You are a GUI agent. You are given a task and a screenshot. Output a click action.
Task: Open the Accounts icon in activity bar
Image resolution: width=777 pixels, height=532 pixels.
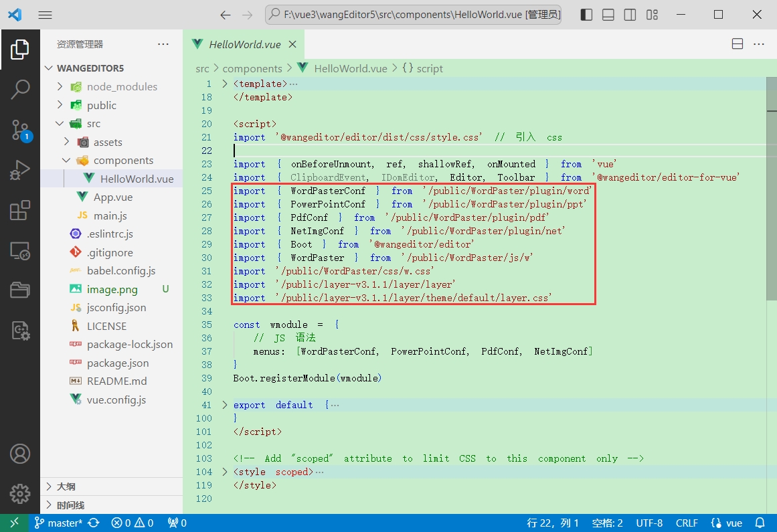click(x=20, y=453)
